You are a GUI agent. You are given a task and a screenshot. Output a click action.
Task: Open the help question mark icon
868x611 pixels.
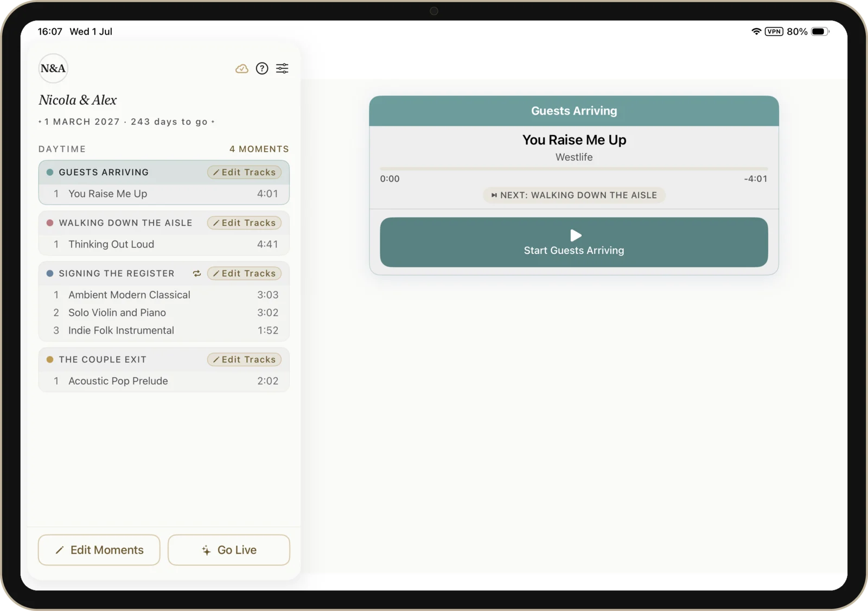(x=262, y=68)
